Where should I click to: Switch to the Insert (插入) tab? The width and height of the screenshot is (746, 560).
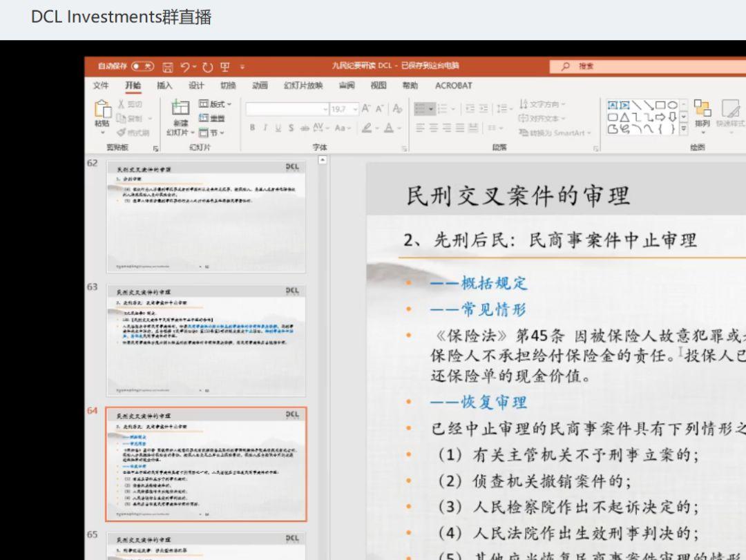(164, 86)
